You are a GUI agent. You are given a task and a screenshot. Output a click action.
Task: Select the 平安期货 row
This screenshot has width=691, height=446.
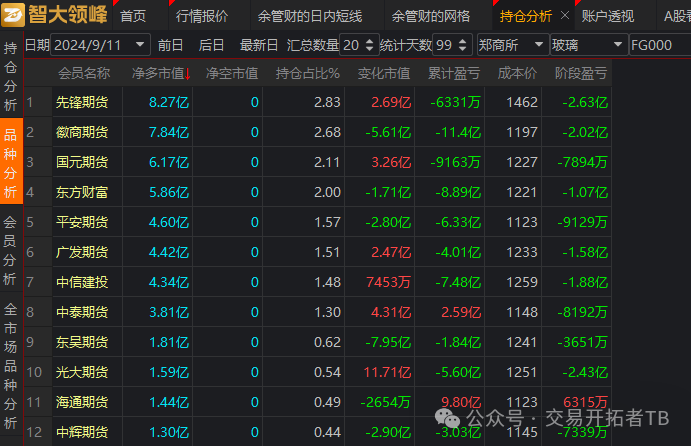point(318,222)
